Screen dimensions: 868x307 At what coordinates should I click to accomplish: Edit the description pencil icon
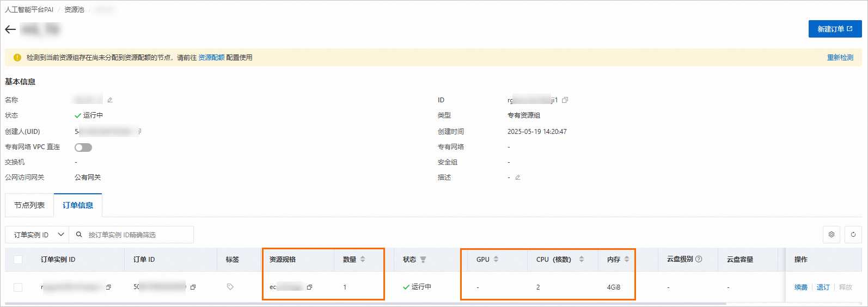(x=518, y=177)
